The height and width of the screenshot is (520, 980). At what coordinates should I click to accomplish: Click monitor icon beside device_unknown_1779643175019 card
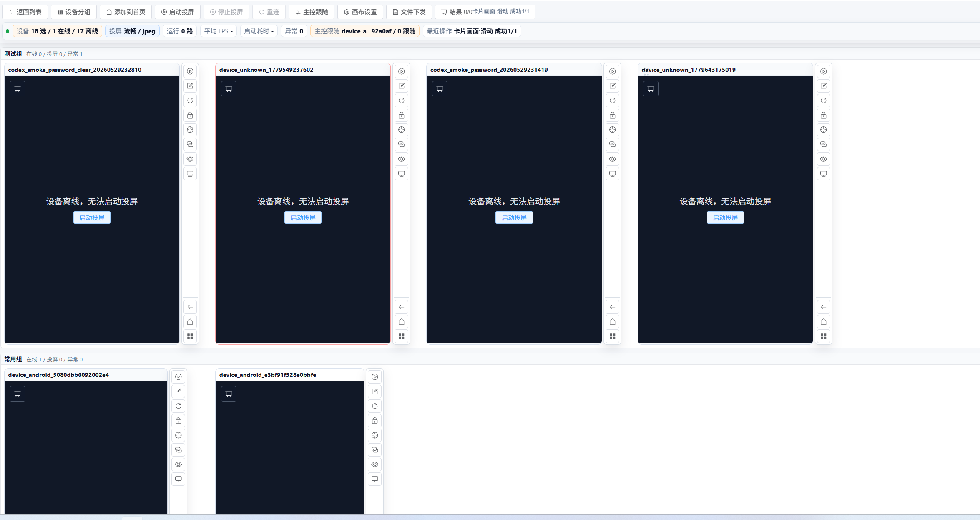pyautogui.click(x=824, y=174)
